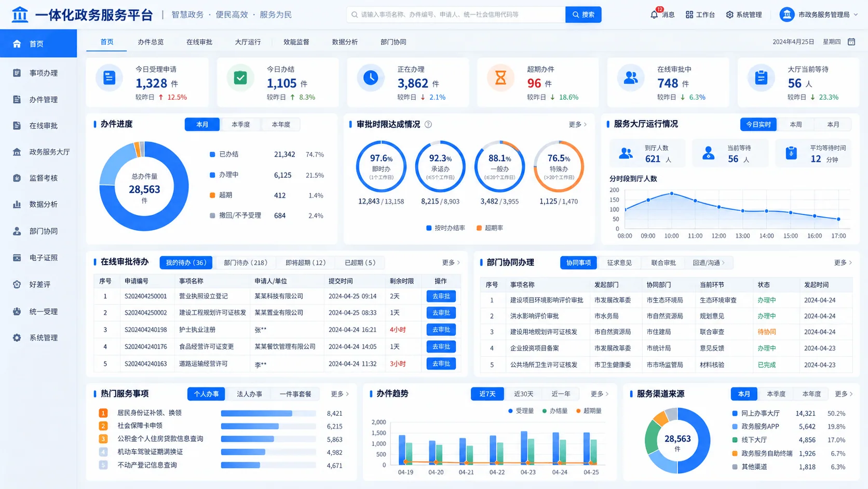Image resolution: width=868 pixels, height=489 pixels.
Task: Click the blue 已办结 legend swatch
Action: click(212, 154)
